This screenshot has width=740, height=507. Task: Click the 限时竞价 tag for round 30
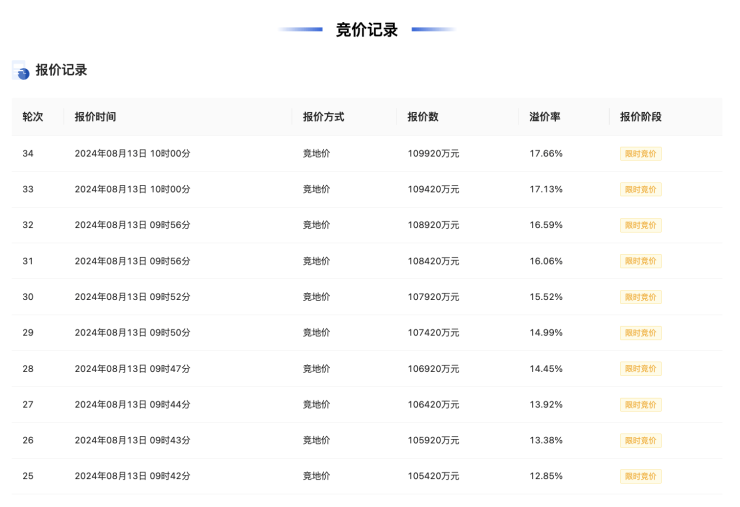click(640, 297)
